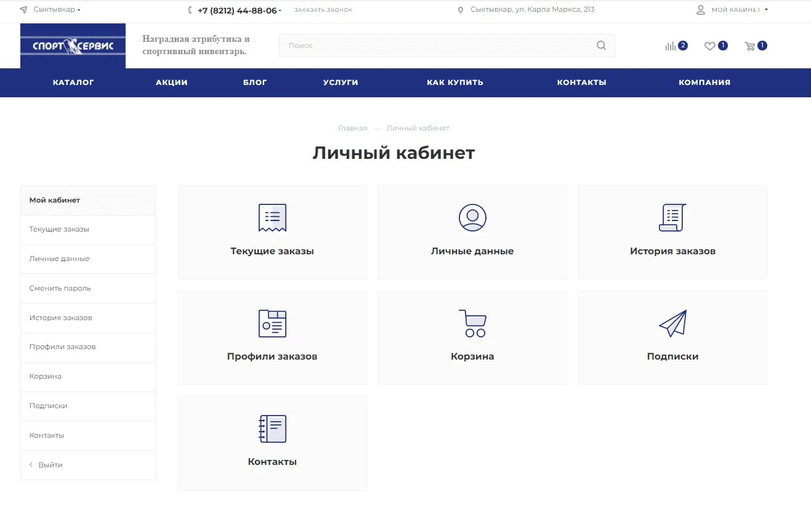Click the Главная breadcrumb link
Viewport: 811px width, 532px height.
coord(353,128)
